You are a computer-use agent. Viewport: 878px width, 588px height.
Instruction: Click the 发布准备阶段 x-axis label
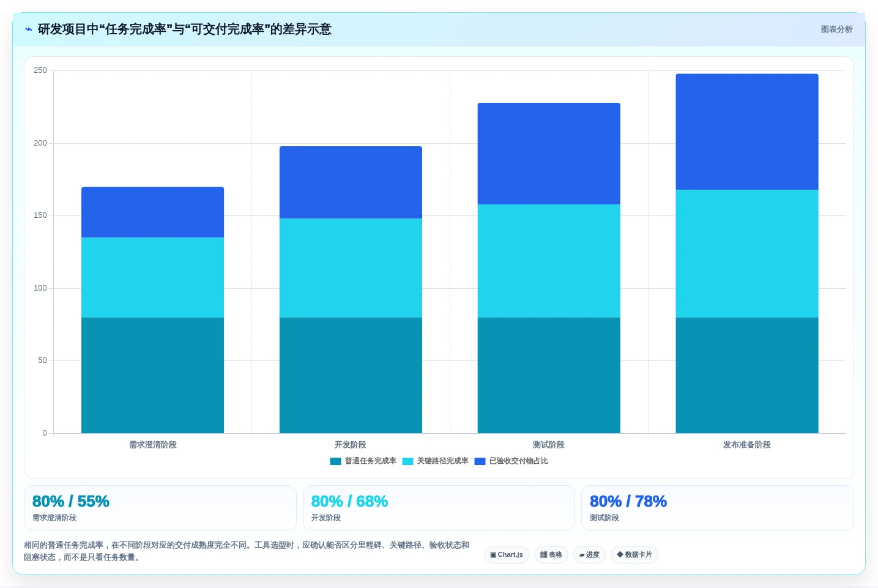tap(747, 445)
